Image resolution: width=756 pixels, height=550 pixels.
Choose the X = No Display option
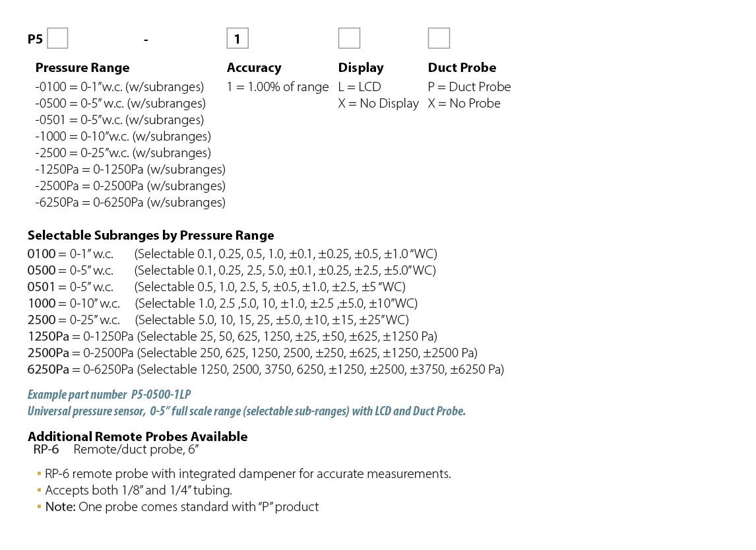pos(379,103)
